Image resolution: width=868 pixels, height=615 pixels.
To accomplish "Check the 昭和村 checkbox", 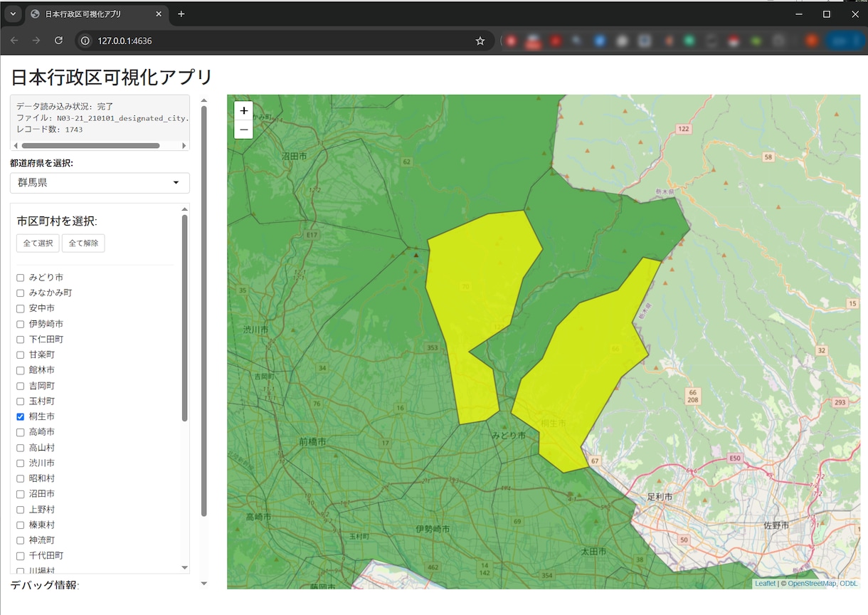I will (x=21, y=478).
